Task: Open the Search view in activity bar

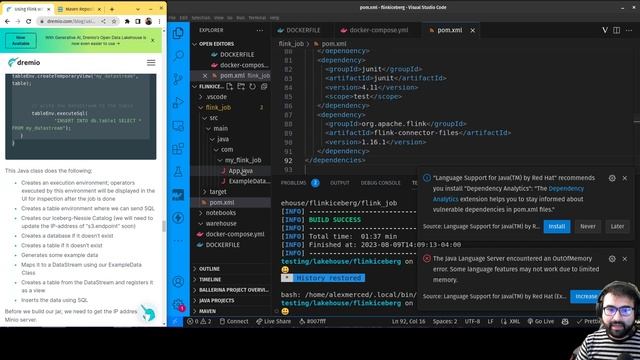Action: pyautogui.click(x=178, y=56)
